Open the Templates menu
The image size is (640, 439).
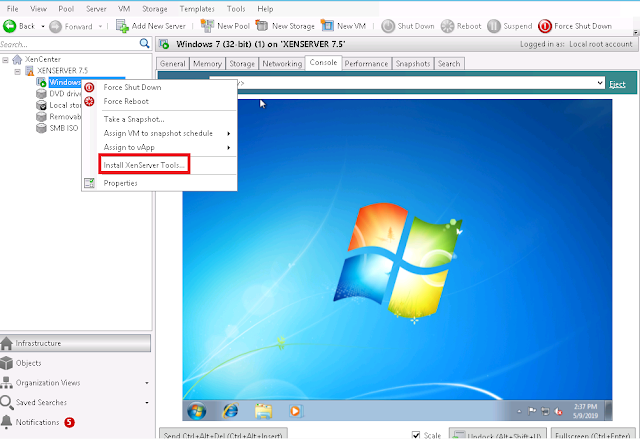click(197, 9)
